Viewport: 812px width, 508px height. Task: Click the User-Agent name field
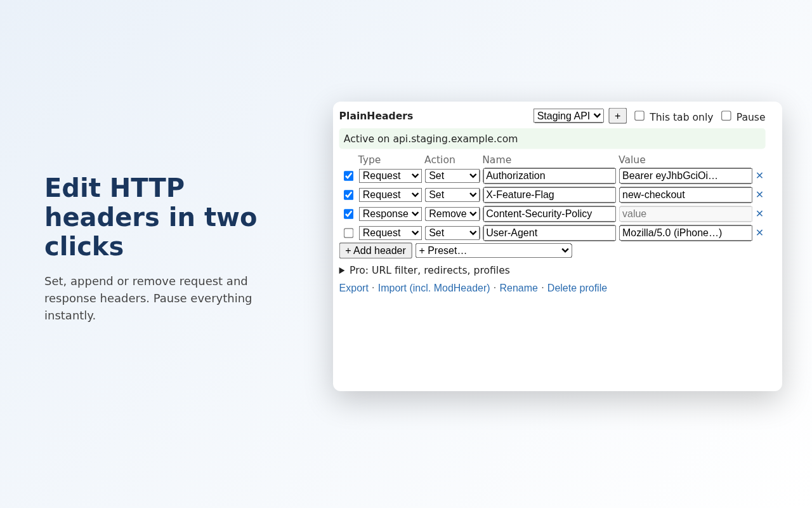(x=549, y=233)
